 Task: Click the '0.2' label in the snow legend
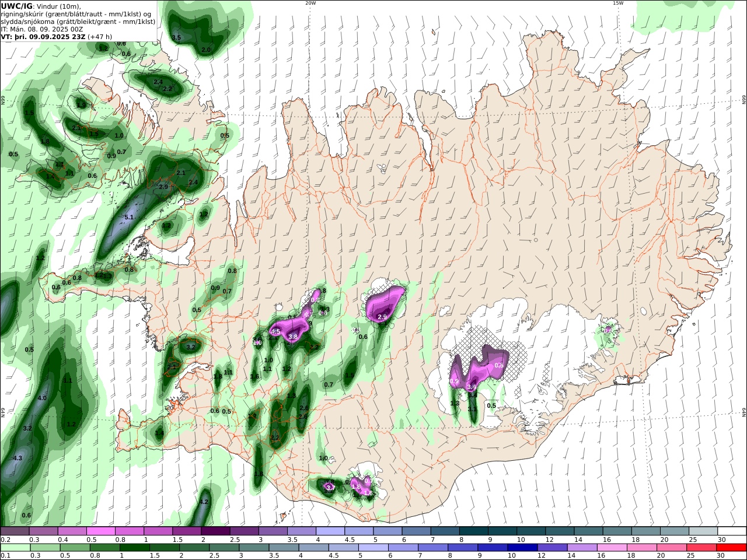point(5,540)
